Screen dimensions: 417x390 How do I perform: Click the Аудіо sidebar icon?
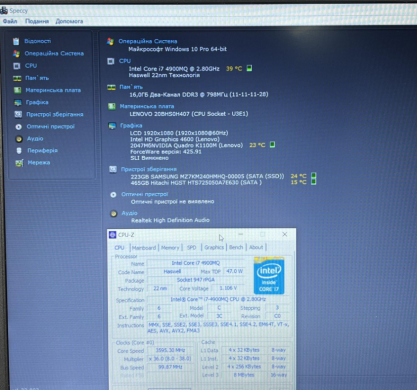[x=19, y=139]
